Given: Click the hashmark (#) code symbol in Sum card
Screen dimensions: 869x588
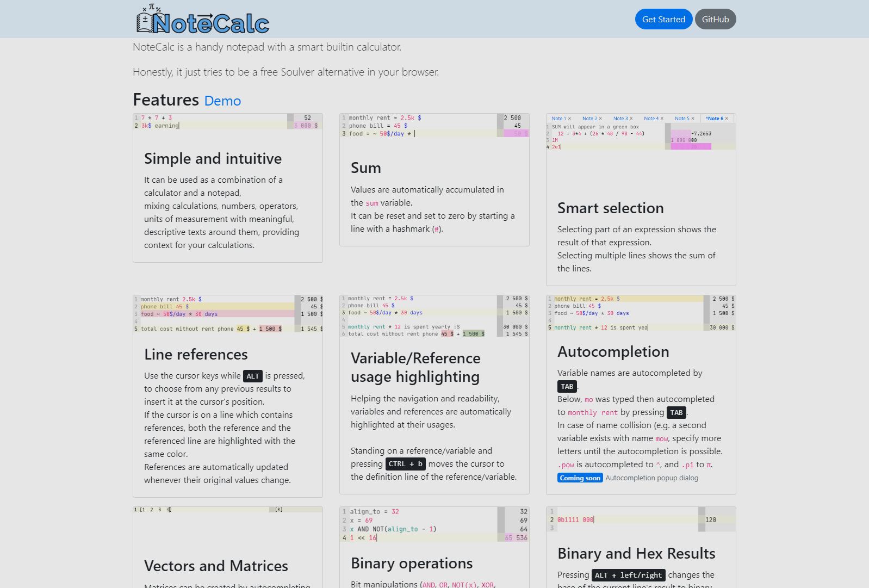Looking at the screenshot, I should tap(437, 230).
